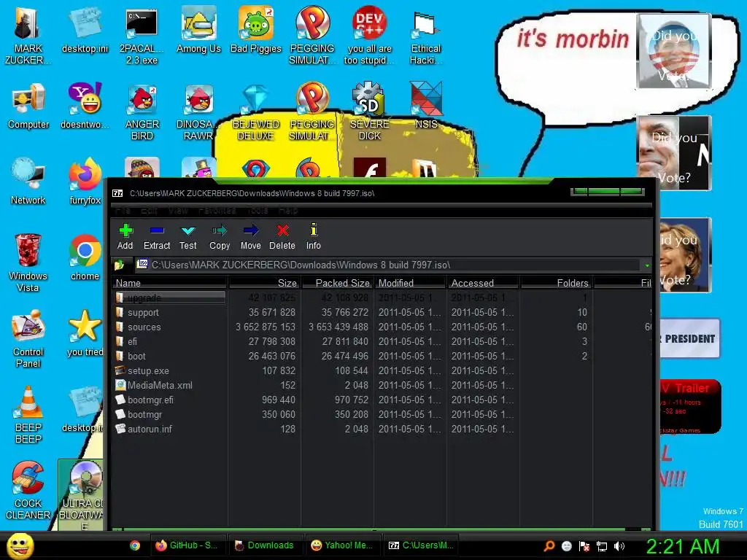Open Info for the selected item

[314, 237]
